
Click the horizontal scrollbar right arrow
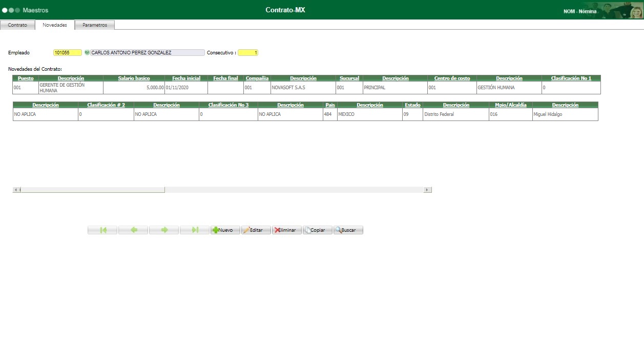click(x=428, y=190)
